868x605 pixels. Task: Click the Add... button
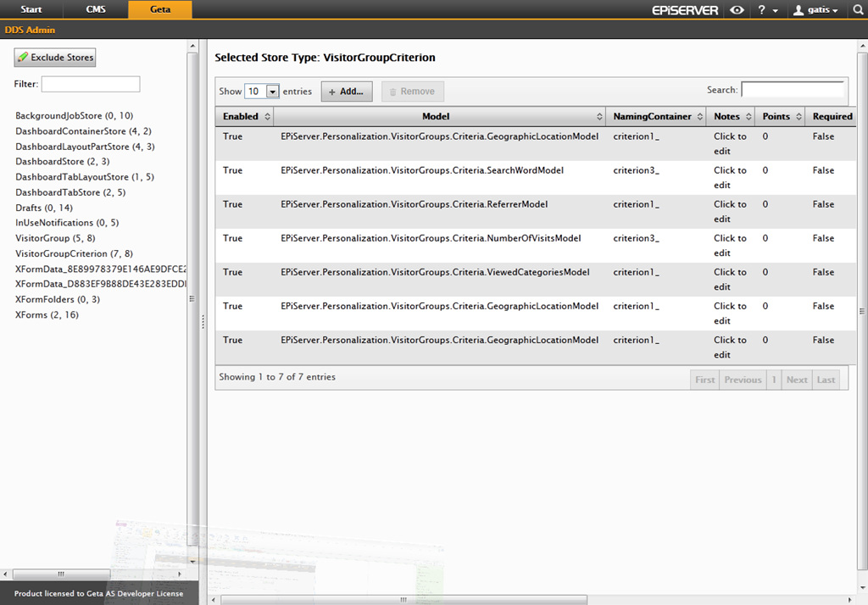346,92
